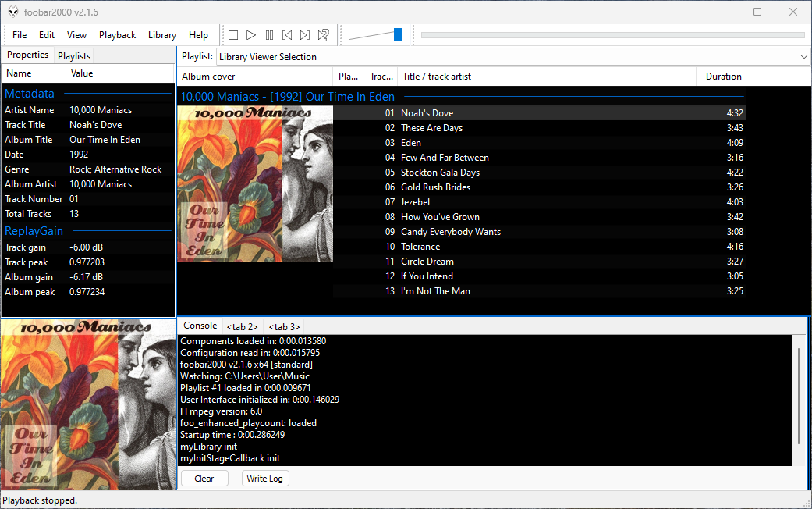Click the Write Log button
812x509 pixels.
click(x=264, y=479)
